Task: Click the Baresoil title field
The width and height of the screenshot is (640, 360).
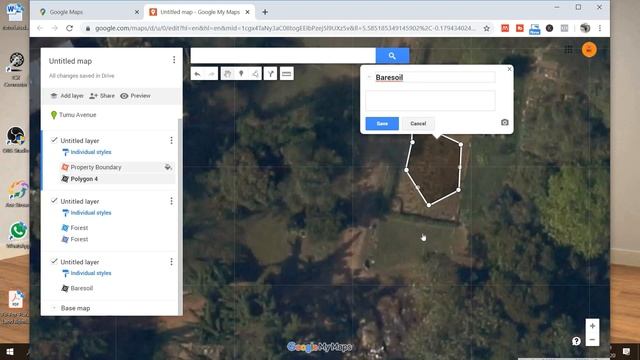Action: (x=435, y=77)
